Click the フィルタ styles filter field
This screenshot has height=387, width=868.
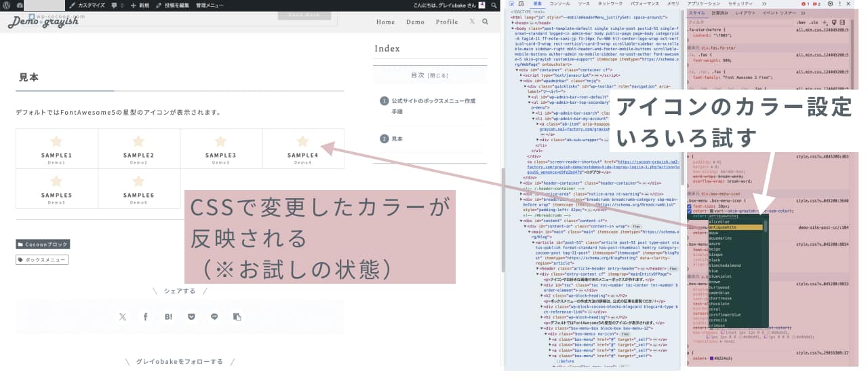[x=739, y=22]
